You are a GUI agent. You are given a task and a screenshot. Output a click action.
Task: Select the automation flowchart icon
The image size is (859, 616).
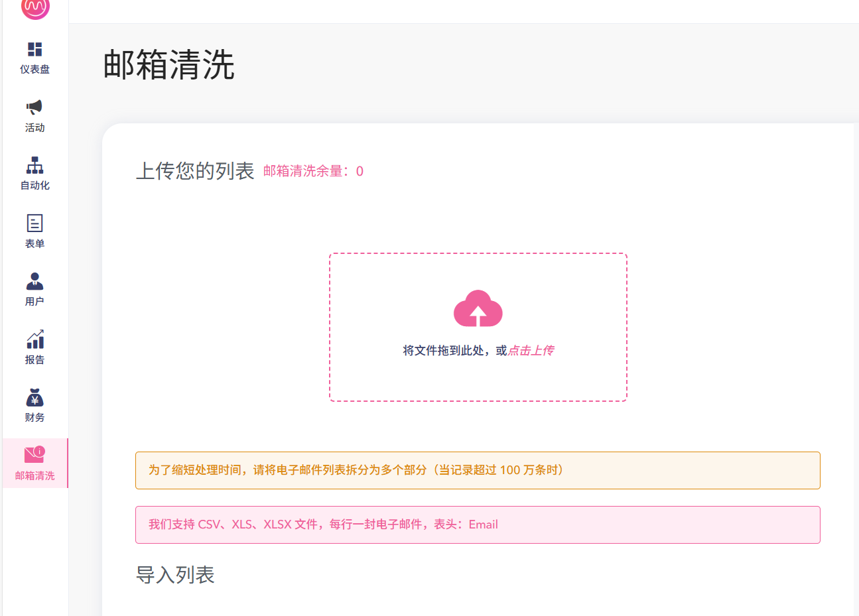pyautogui.click(x=34, y=165)
